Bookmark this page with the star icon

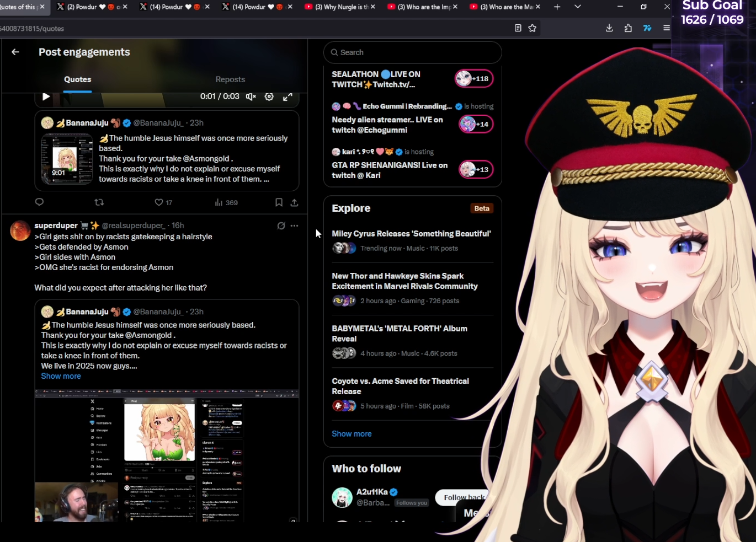(533, 28)
